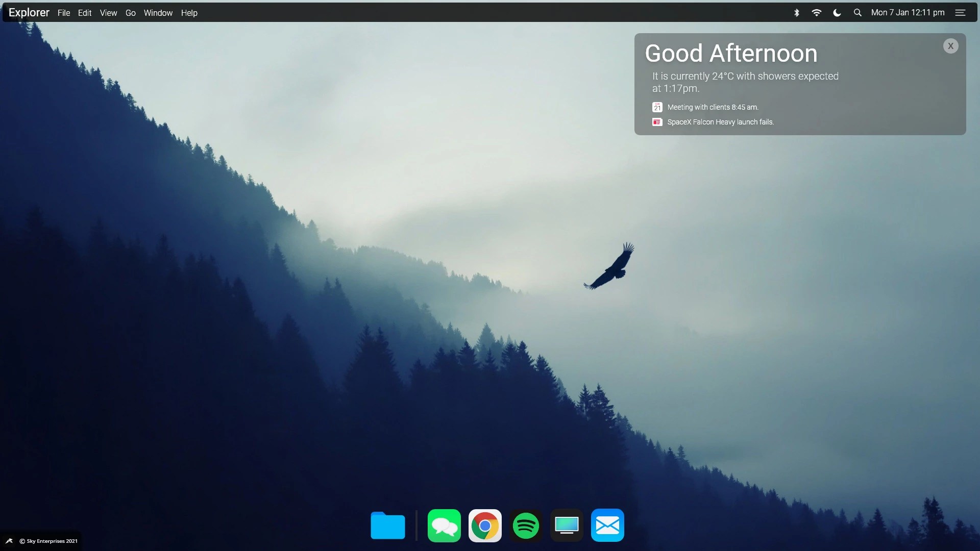Click the date and time display
Viewport: 980px width, 551px height.
(908, 13)
